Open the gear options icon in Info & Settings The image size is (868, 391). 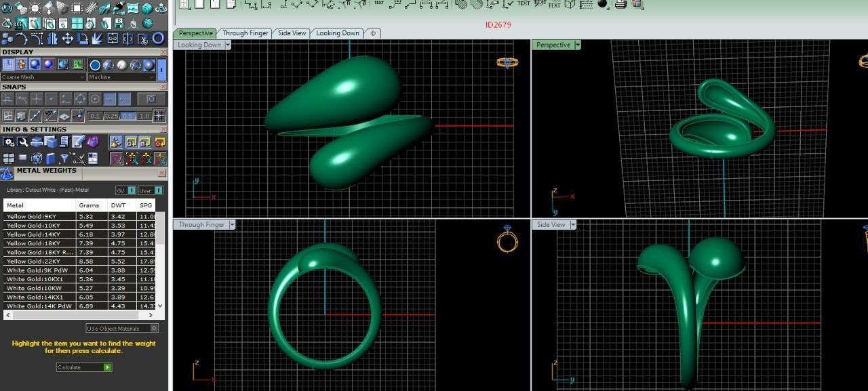tap(8, 142)
